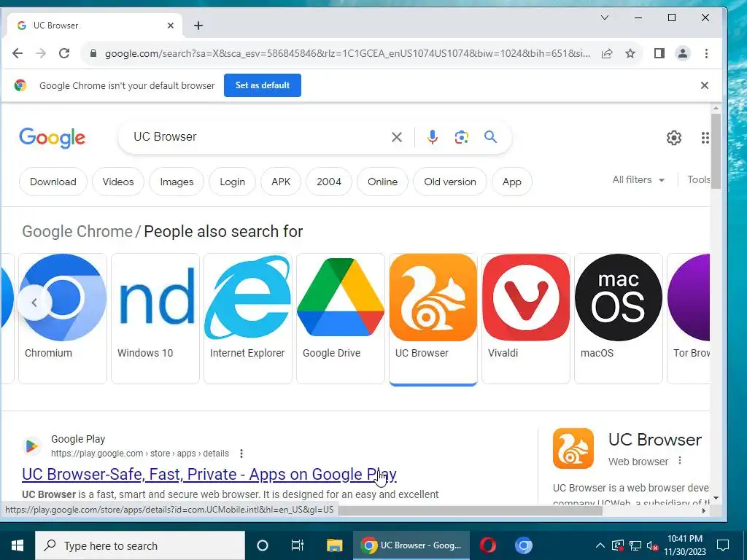Click the share this page icon
747x560 pixels.
[607, 53]
